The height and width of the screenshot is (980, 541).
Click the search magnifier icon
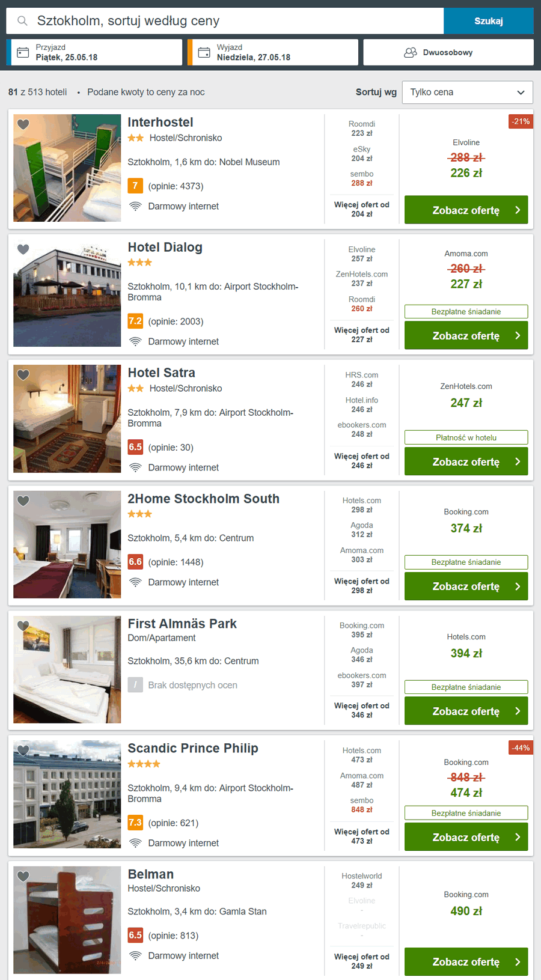[x=22, y=21]
